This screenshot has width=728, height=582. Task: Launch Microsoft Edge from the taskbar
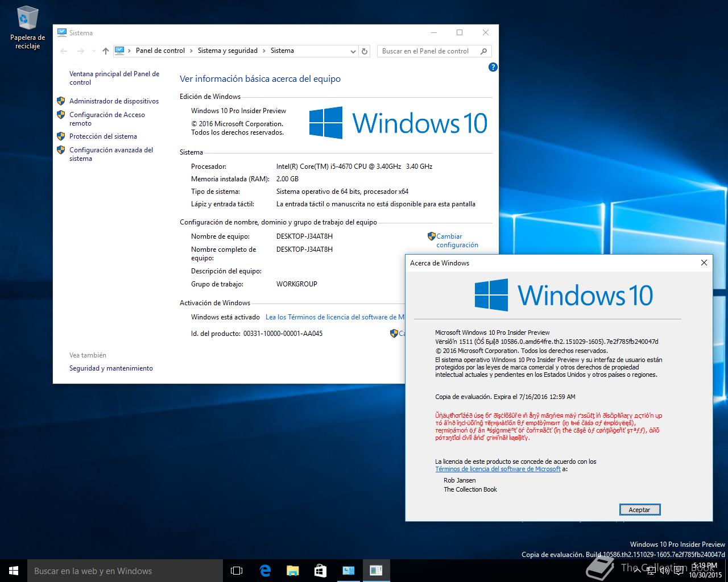(x=264, y=571)
